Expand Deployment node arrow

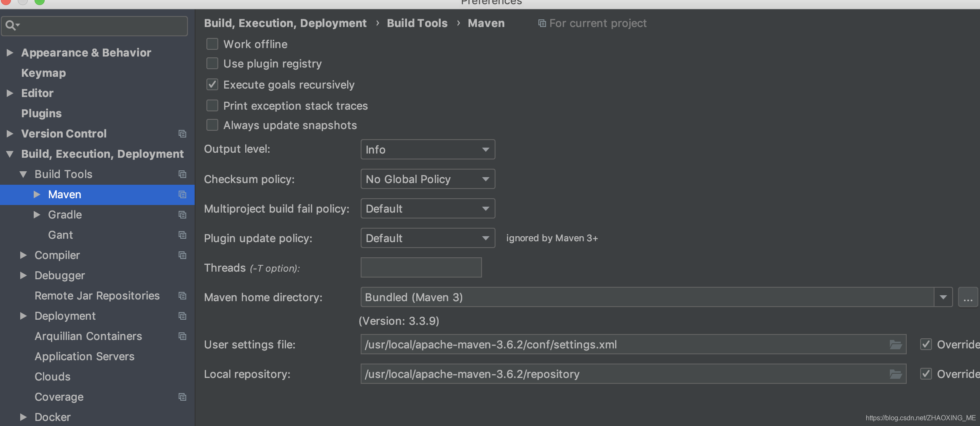tap(24, 316)
